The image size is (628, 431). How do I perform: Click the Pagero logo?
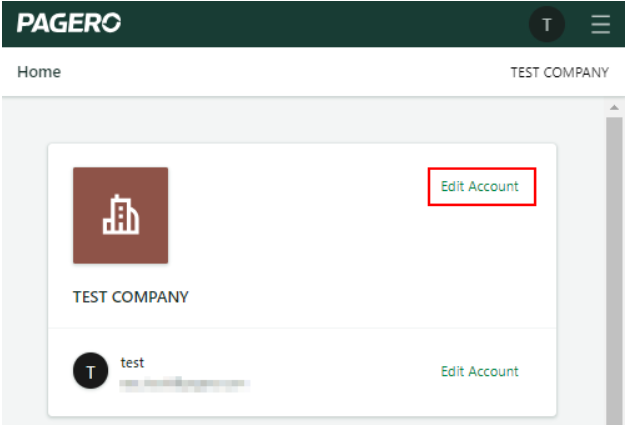tap(69, 23)
